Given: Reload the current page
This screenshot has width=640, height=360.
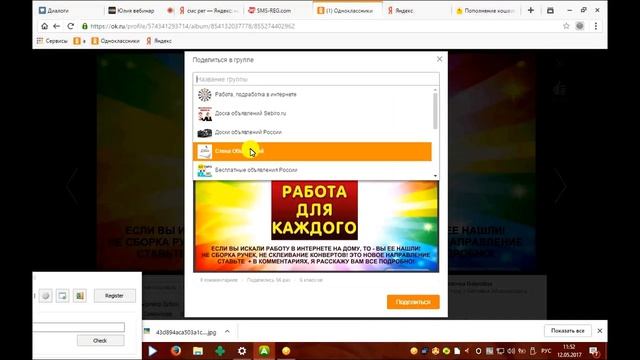Looking at the screenshot, I should point(71,26).
